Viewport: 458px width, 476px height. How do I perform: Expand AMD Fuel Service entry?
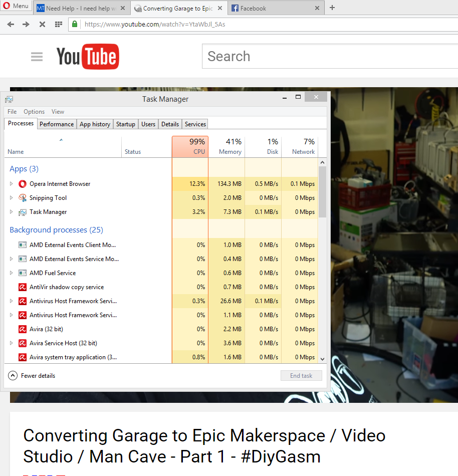point(12,273)
